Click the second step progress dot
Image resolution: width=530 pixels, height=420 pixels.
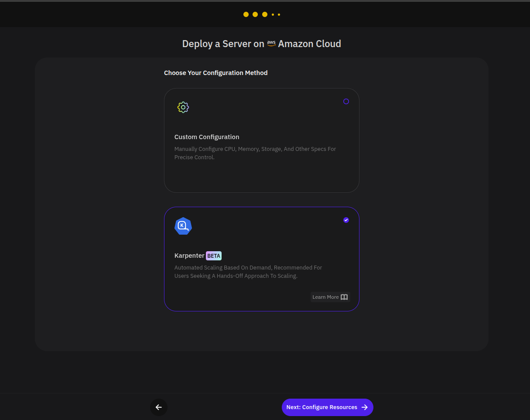[255, 14]
